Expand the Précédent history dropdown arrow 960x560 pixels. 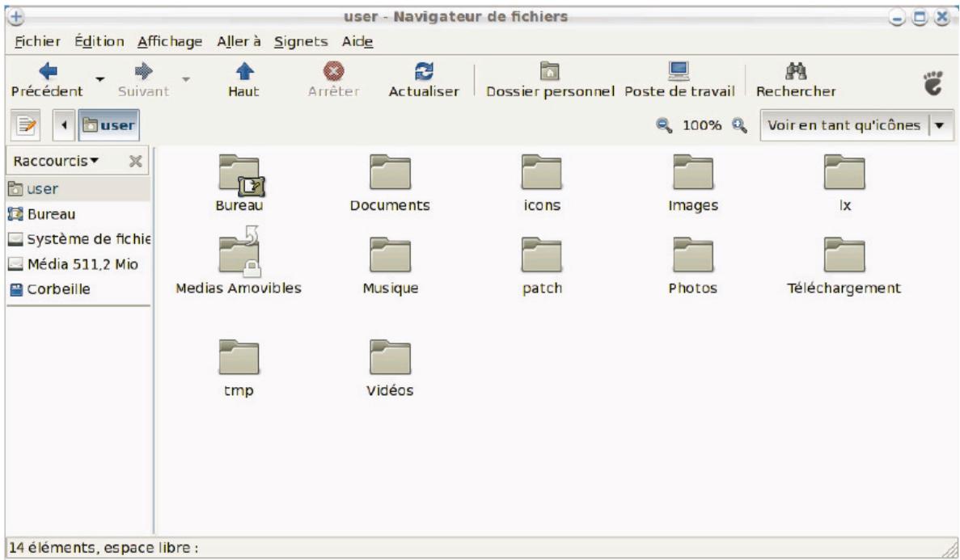[x=99, y=79]
